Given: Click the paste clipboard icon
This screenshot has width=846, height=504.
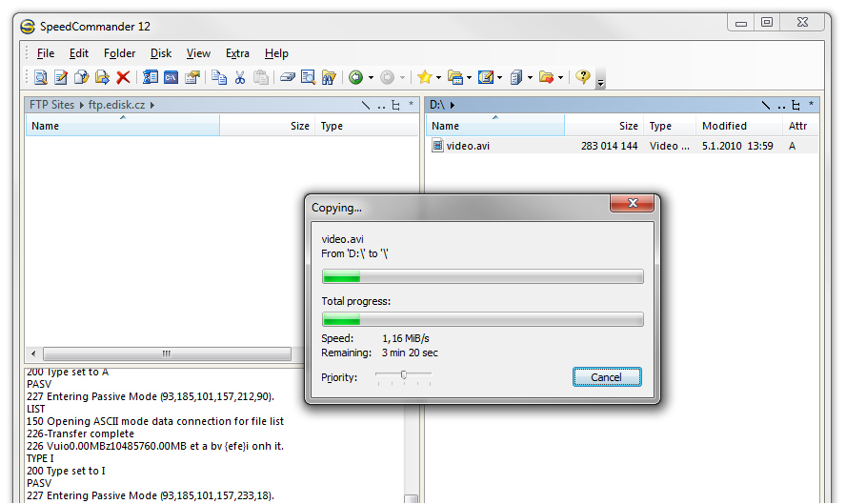Looking at the screenshot, I should pos(260,78).
